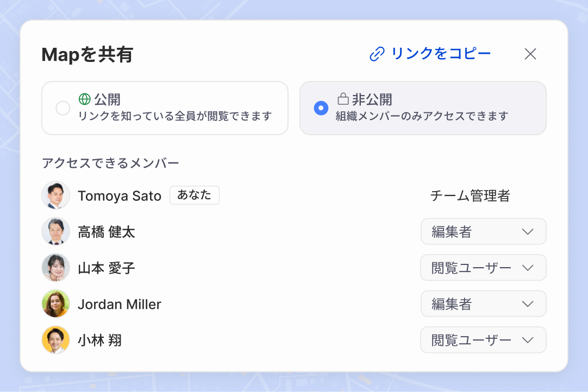
Task: Click Jordan Miller's profile avatar
Action: click(x=56, y=304)
